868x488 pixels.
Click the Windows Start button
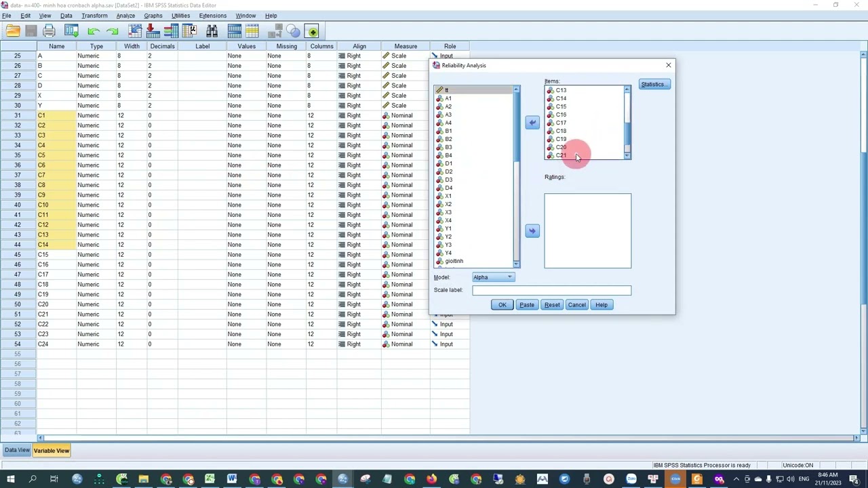(x=10, y=480)
